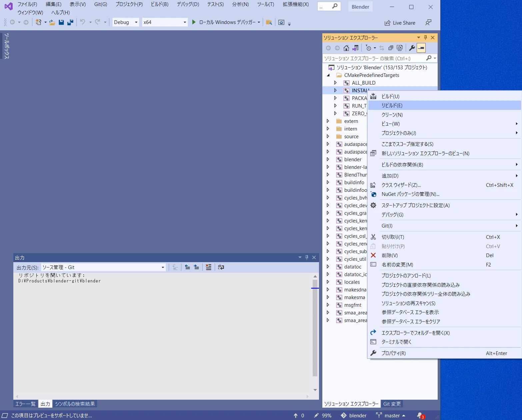The height and width of the screenshot is (420, 522).
Task: Select the datatoc project in Solution Explorer
Action: coord(353,267)
